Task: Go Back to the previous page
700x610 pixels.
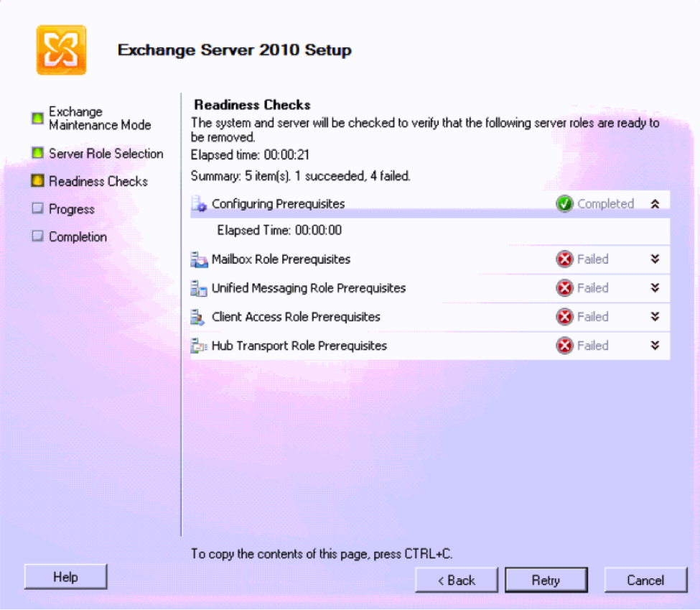Action: click(457, 581)
